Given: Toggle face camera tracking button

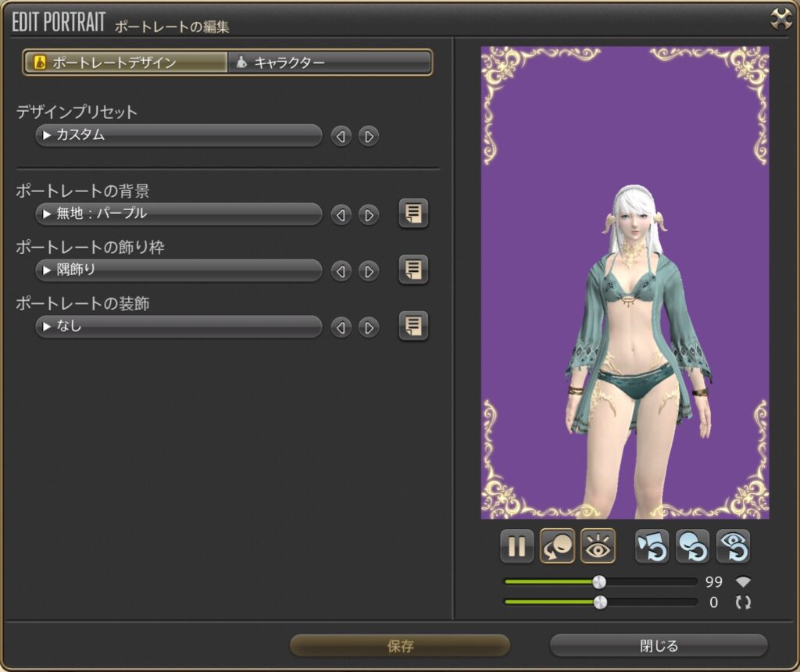Looking at the screenshot, I should (557, 546).
